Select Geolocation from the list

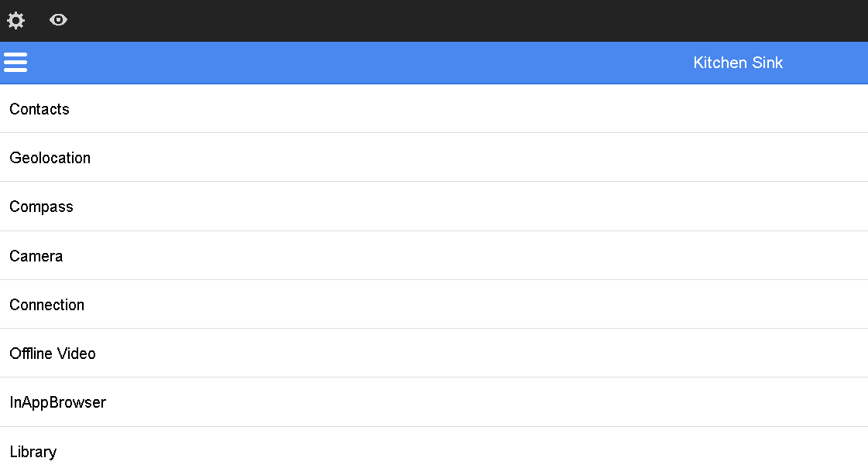click(x=434, y=158)
